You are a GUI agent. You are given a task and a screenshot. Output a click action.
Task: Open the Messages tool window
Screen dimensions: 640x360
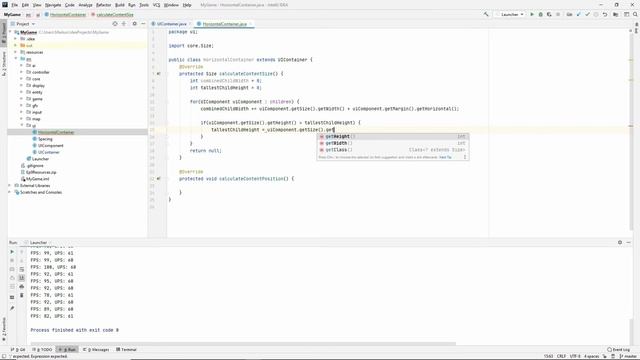click(96, 349)
